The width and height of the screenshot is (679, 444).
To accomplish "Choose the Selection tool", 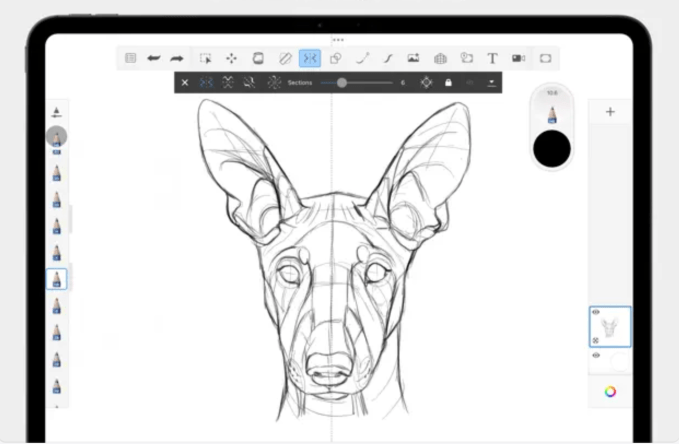I will (x=206, y=58).
